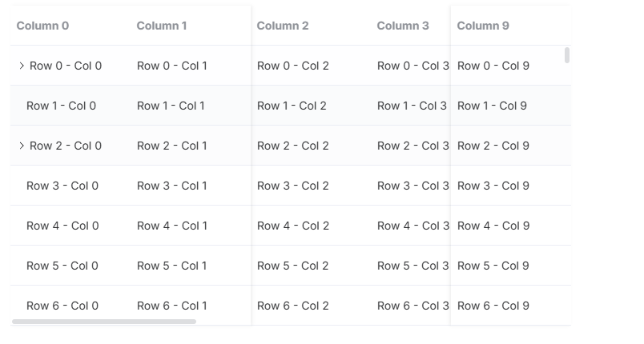The height and width of the screenshot is (344, 644).
Task: Select cell Row 4 - Col 9
Action: coord(493,226)
